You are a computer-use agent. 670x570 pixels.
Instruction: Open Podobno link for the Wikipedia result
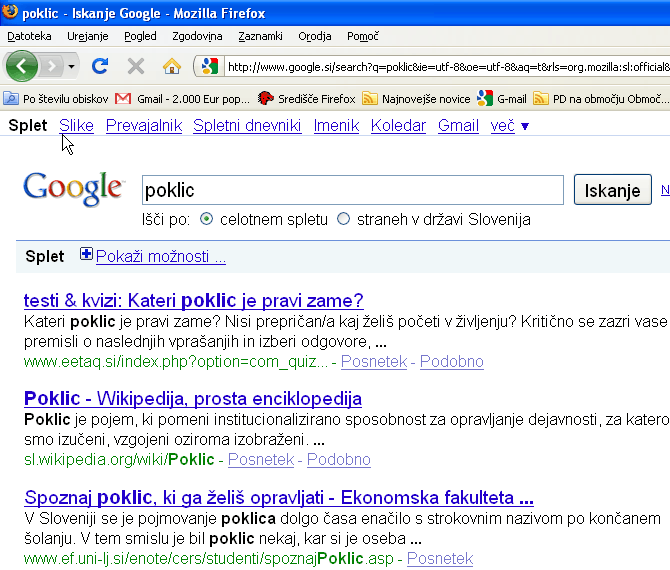pyautogui.click(x=339, y=459)
